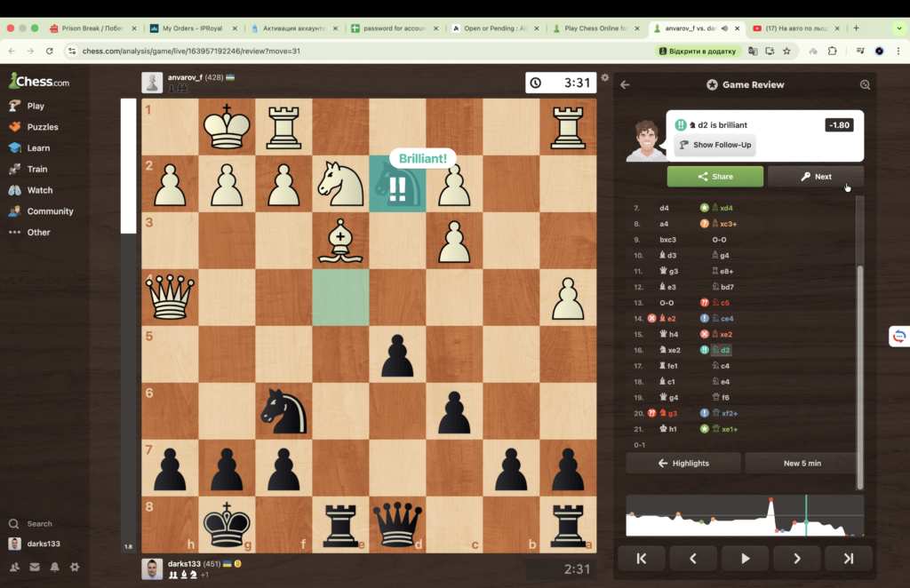Mute the anvarov_f vs tab audio icon
910x588 pixels.
tap(725, 28)
